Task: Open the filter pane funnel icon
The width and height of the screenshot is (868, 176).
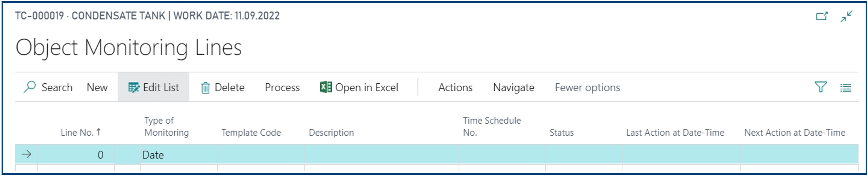Action: point(821,87)
